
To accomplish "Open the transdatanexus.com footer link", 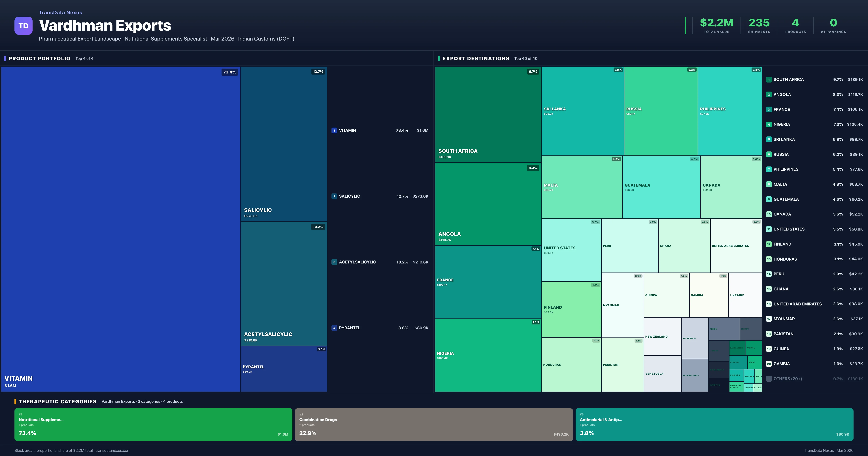I will pos(112,450).
